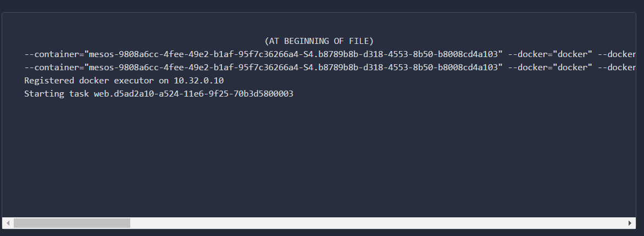Image resolution: width=644 pixels, height=236 pixels.
Task: Click the horizontal scrollbar right arrow
Action: point(630,223)
